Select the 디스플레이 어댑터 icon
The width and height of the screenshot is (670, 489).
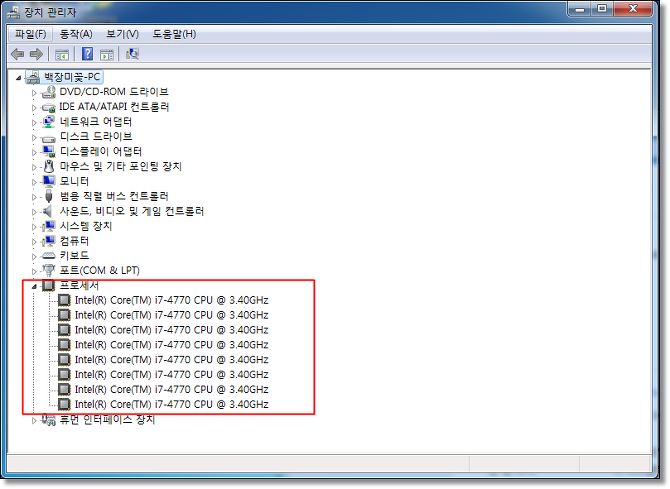click(49, 152)
